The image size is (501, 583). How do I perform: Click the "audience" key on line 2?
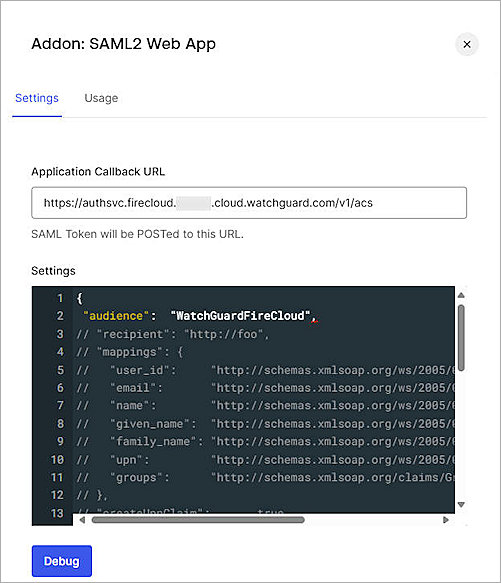[x=116, y=316]
